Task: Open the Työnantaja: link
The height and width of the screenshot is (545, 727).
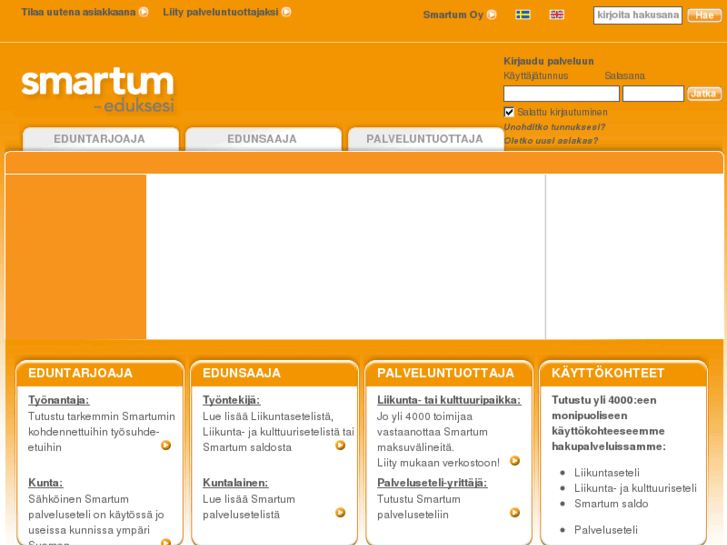Action: [58, 400]
